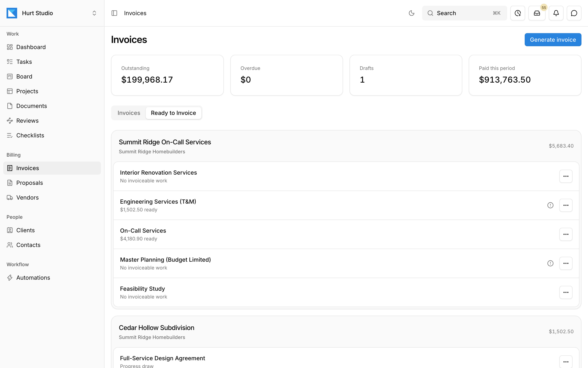Select the Ready to Invoice tab
Image resolution: width=588 pixels, height=368 pixels.
click(x=173, y=113)
